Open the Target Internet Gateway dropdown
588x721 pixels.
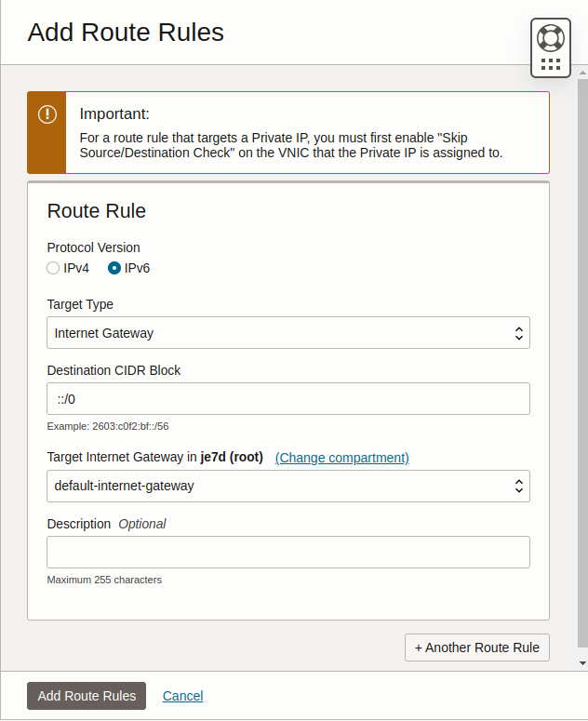288,486
